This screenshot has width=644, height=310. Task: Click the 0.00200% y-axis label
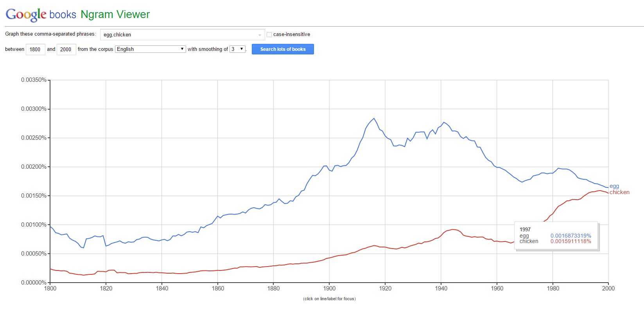click(34, 167)
